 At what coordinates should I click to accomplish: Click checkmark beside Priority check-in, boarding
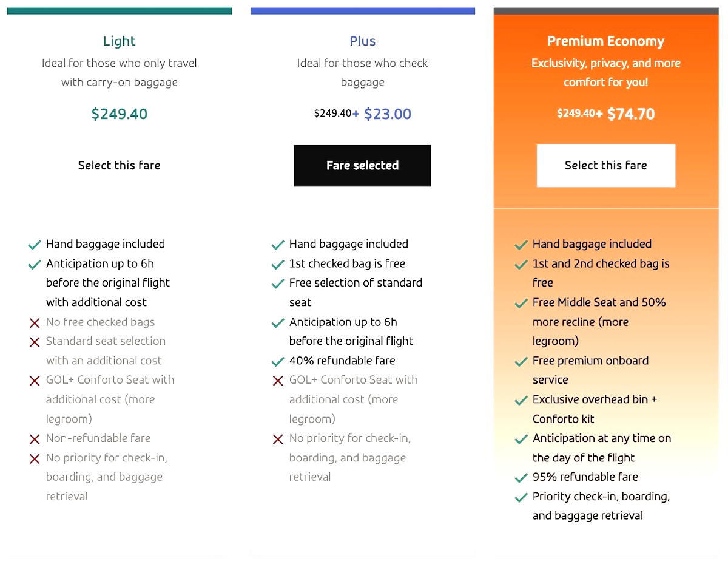(x=521, y=498)
